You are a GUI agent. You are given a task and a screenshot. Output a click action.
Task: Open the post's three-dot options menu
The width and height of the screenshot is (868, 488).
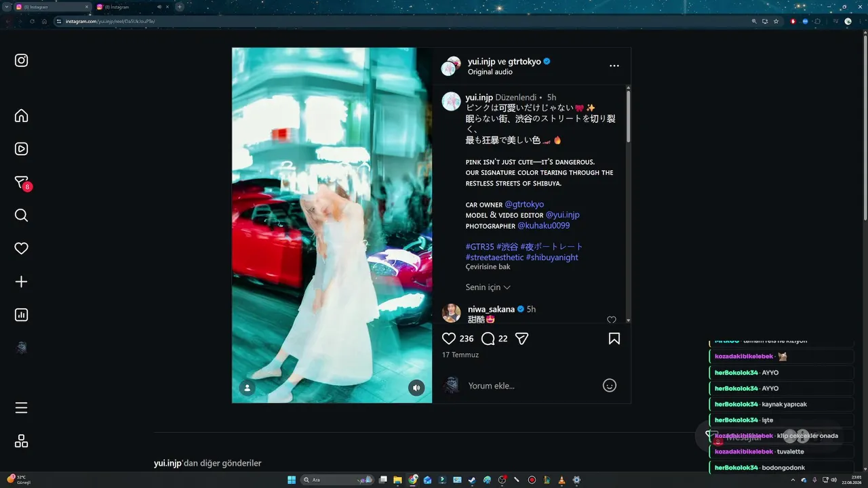coord(614,66)
